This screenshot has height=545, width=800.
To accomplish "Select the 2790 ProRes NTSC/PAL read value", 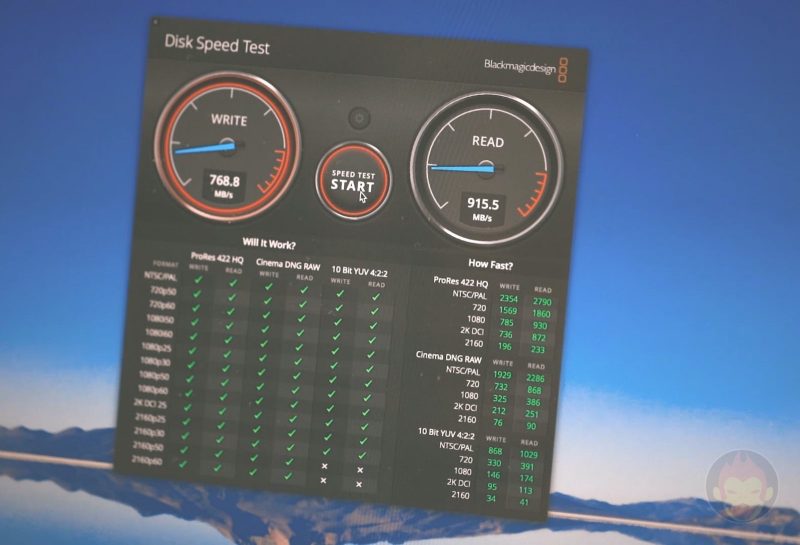I will (x=542, y=302).
